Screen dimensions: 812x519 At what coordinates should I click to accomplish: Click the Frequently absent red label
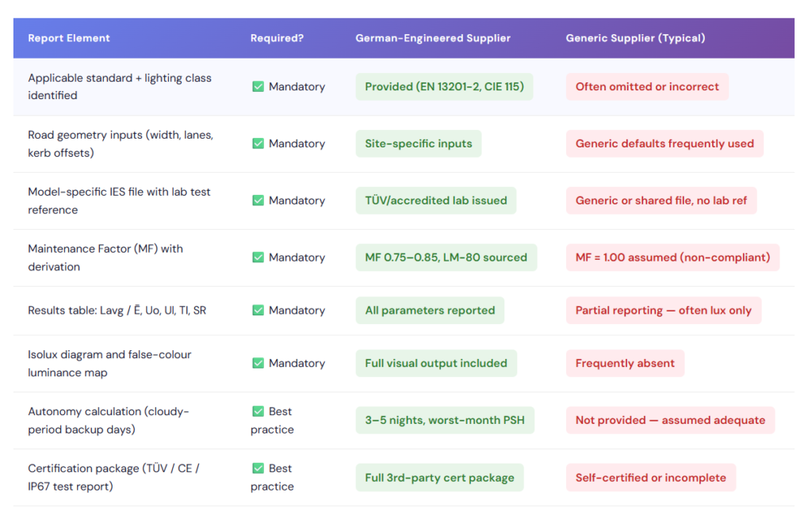pos(625,363)
